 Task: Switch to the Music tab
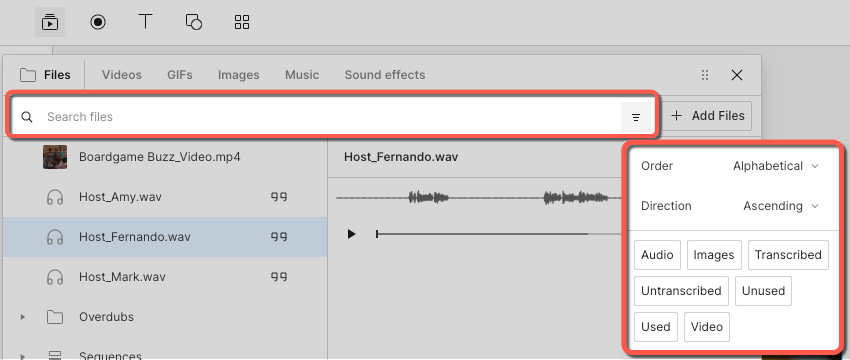tap(302, 75)
